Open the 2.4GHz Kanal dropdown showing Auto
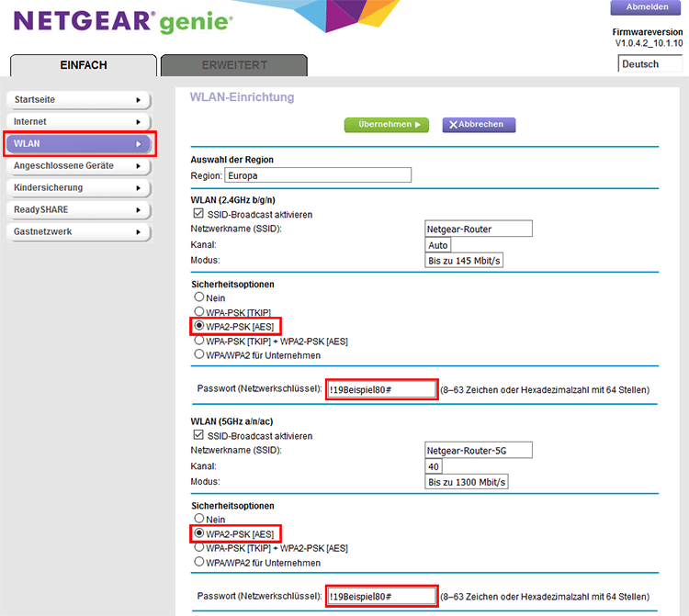The height and width of the screenshot is (616, 689). pos(437,245)
